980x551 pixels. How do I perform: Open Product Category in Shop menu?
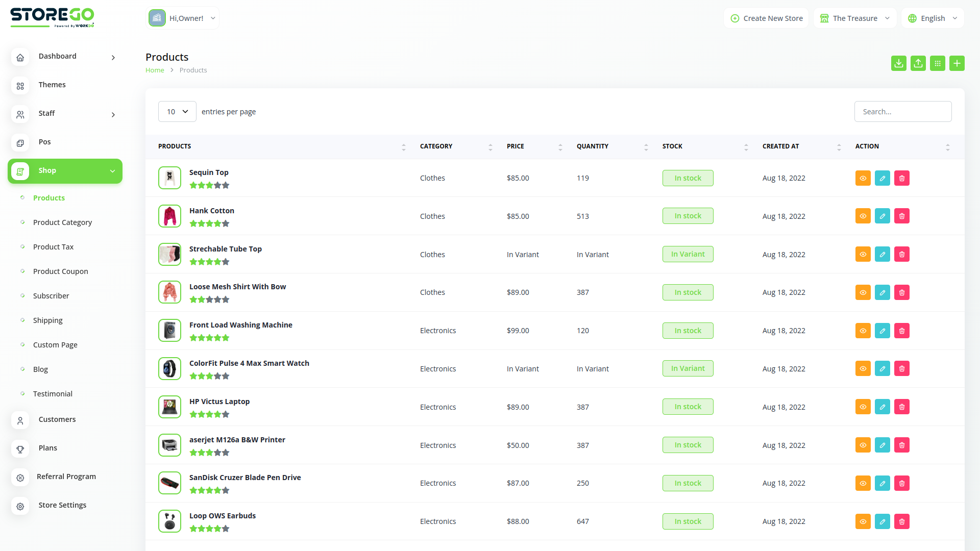(x=62, y=222)
